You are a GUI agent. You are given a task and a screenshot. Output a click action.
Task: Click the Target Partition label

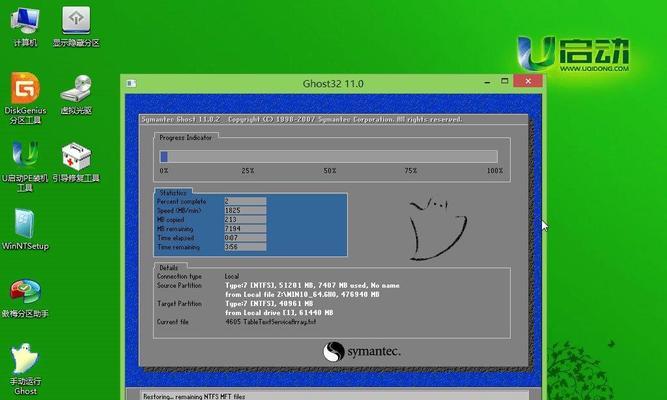[x=179, y=304]
